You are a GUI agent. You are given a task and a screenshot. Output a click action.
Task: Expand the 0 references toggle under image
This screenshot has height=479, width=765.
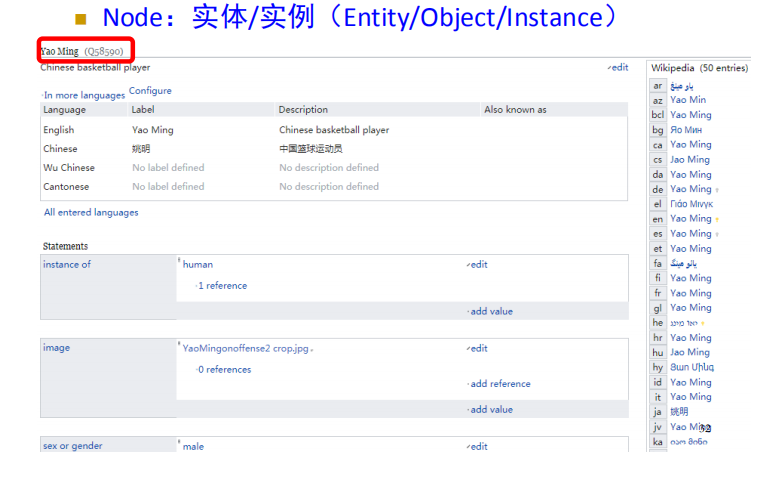pos(224,369)
